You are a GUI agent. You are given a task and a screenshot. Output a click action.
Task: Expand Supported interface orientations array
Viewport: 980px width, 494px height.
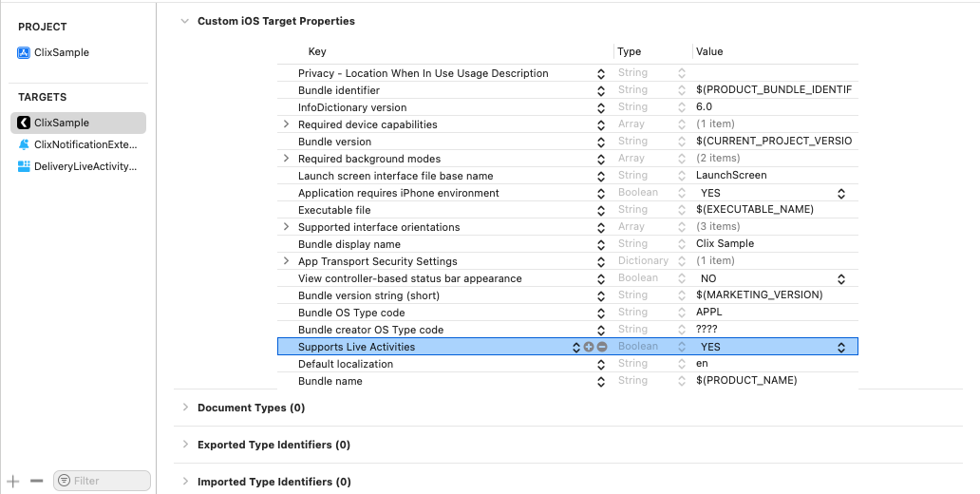(286, 226)
